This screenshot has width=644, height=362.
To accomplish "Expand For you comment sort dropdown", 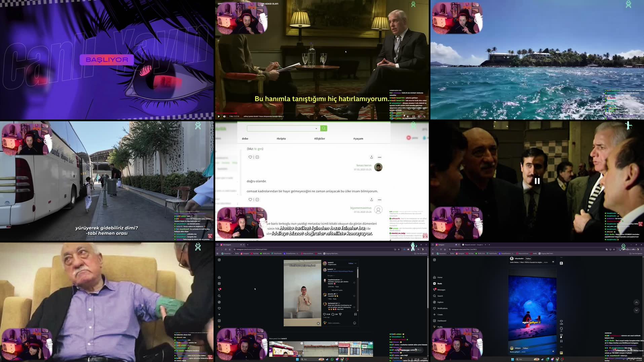I will [x=331, y=275].
